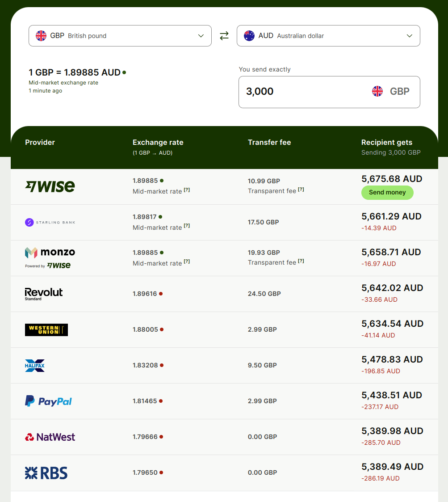Click the Starling Bank logo
Screen dimensions: 448x502
pos(50,222)
